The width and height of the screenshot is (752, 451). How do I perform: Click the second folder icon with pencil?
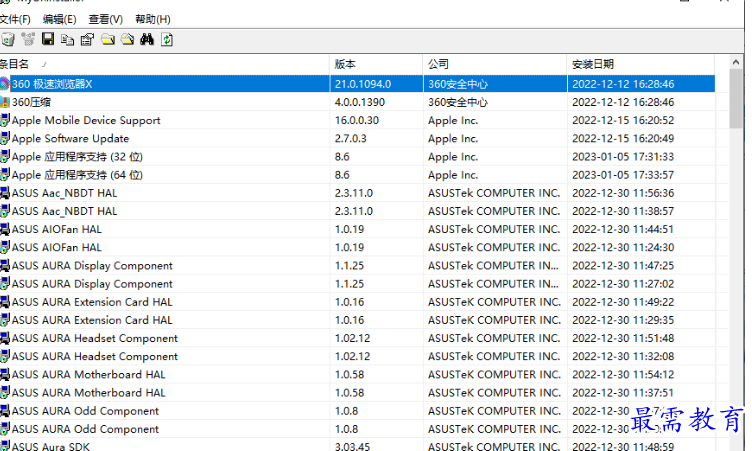click(x=127, y=39)
